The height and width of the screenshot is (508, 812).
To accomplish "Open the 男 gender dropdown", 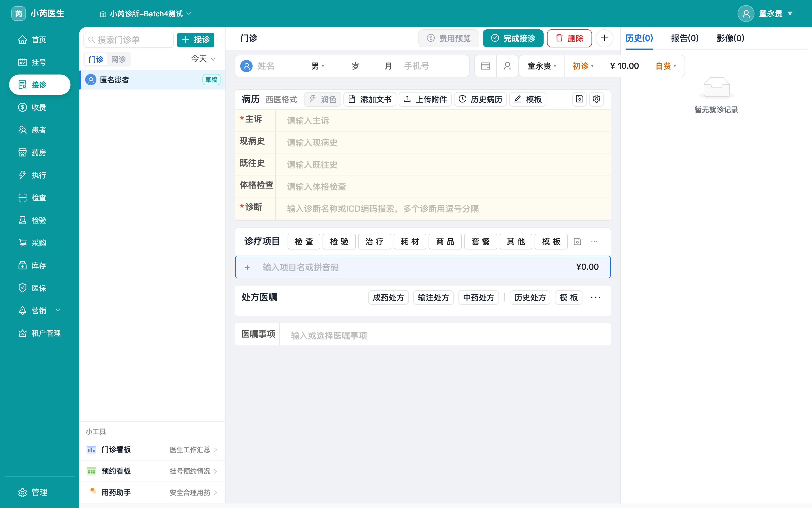I will [x=318, y=66].
